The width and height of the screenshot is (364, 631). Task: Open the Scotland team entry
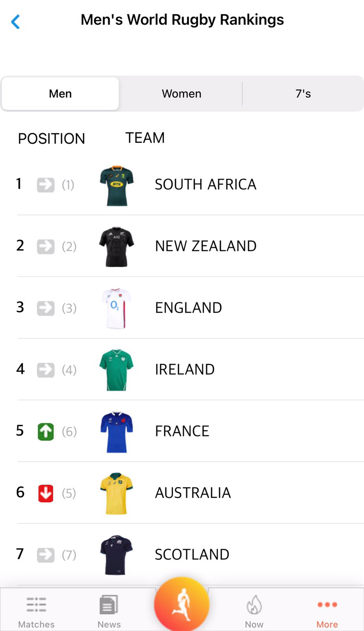[192, 554]
